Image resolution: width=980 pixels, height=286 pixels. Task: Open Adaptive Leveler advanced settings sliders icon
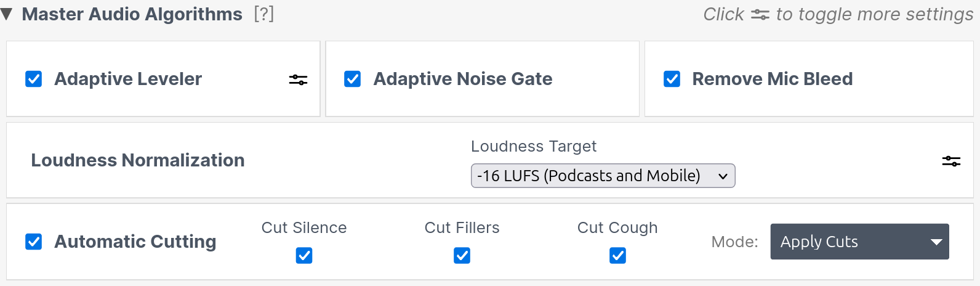tap(298, 80)
